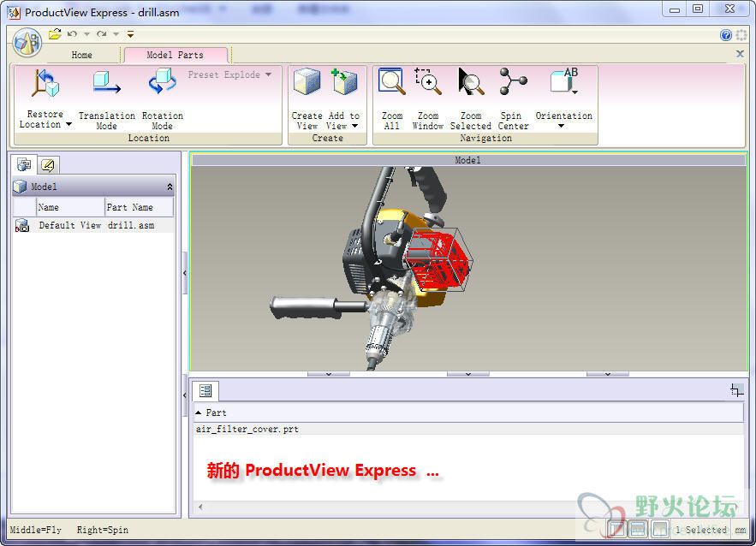Click the crop icon in lower panel
The height and width of the screenshot is (546, 756).
pos(736,390)
